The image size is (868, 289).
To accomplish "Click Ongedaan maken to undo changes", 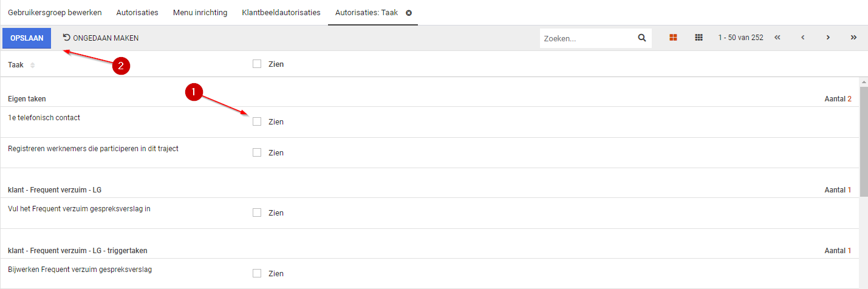I will [x=101, y=38].
